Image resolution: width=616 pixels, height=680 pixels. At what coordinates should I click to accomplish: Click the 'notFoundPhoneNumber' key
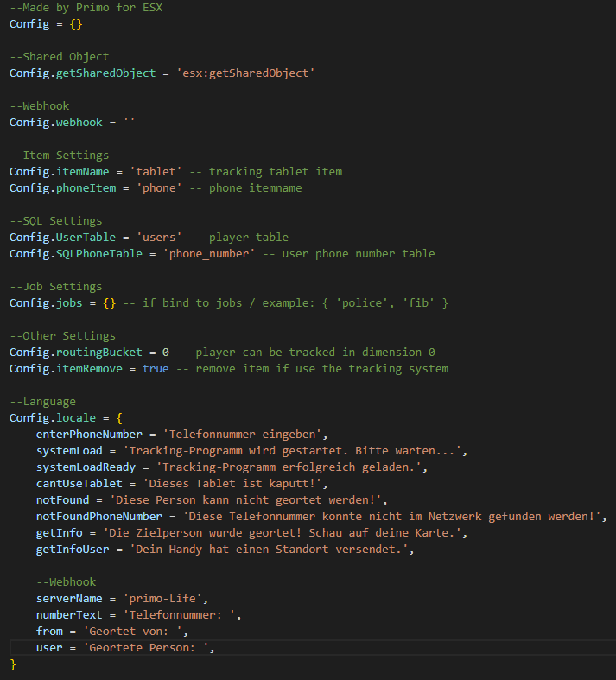point(98,517)
